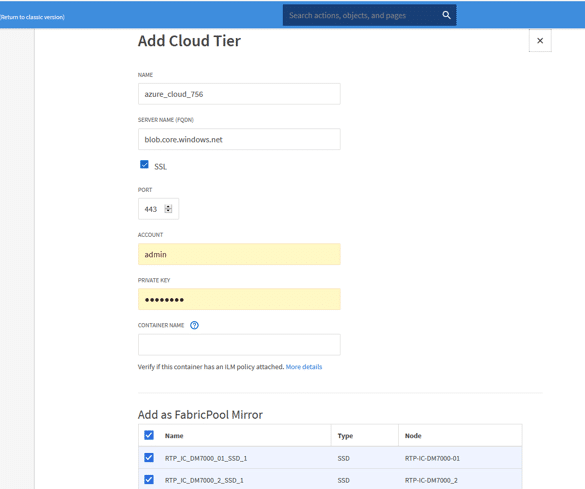Click the RTP-IC-DM7000_2 node cell

(x=431, y=480)
